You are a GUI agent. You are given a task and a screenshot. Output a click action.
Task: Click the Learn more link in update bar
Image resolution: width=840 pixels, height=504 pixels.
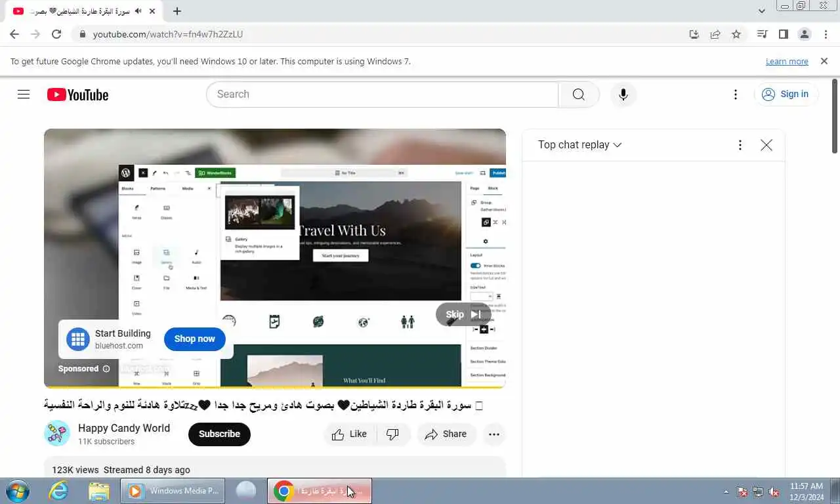787,62
